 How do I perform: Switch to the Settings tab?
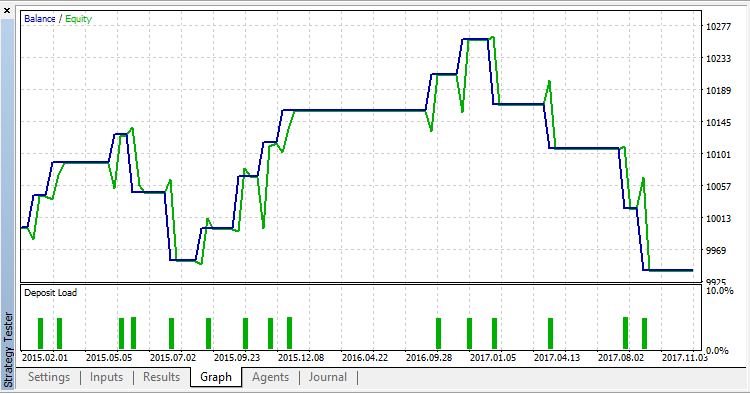coord(49,377)
